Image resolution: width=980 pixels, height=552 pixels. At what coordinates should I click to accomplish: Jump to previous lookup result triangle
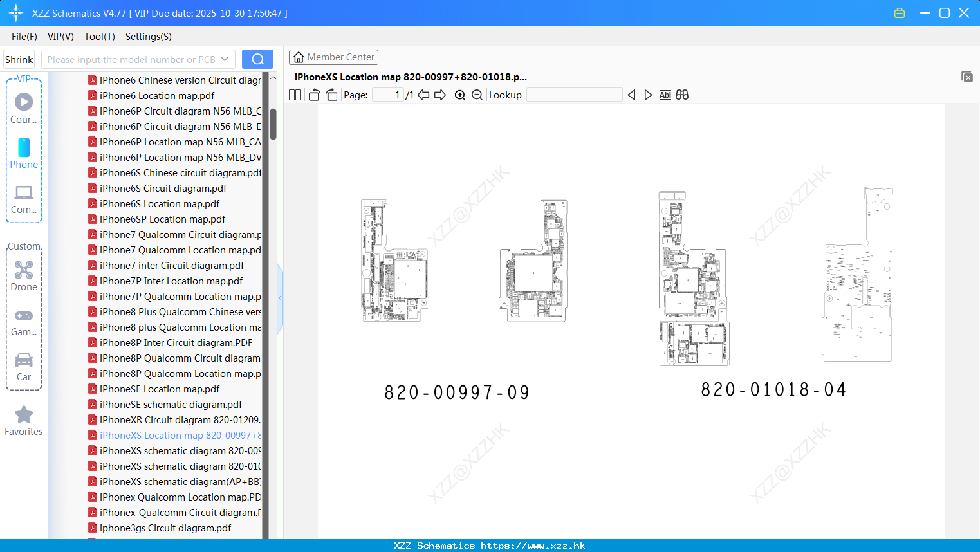(631, 95)
